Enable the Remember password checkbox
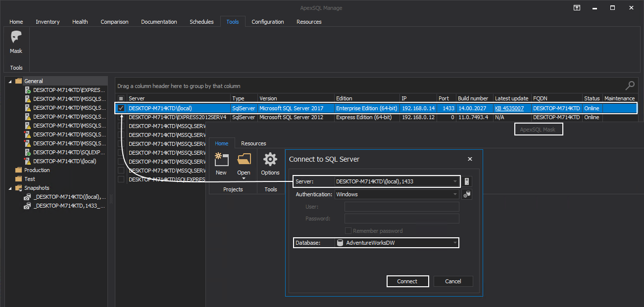The height and width of the screenshot is (307, 644). [x=348, y=231]
